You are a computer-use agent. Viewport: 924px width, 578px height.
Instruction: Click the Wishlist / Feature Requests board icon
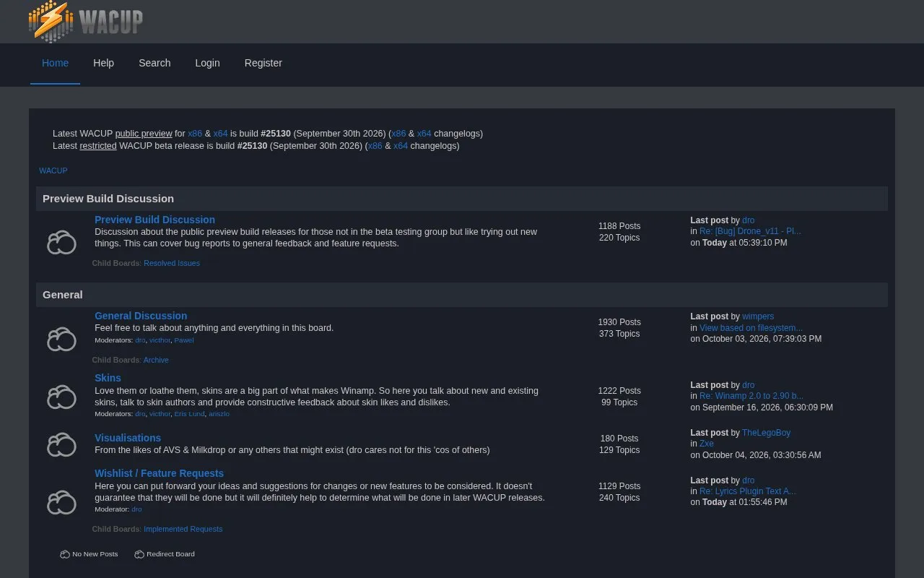coord(61,502)
